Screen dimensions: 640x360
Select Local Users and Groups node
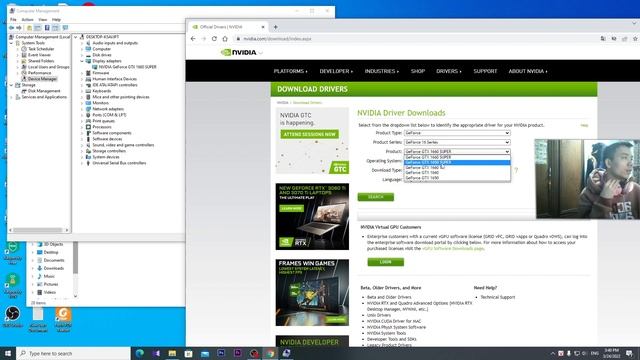(x=49, y=67)
